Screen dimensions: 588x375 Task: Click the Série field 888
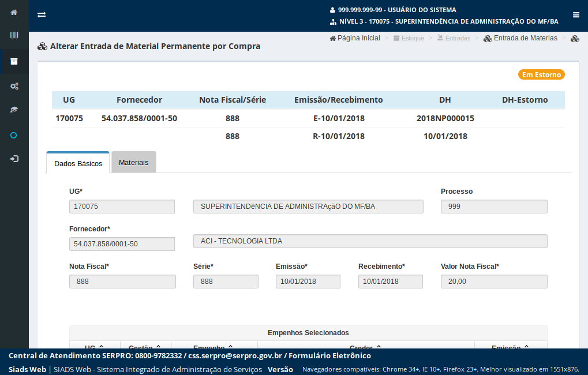tap(226, 282)
